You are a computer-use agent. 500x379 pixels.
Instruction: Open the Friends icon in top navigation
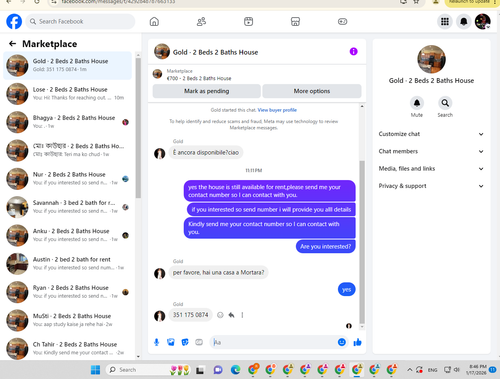pos(201,22)
